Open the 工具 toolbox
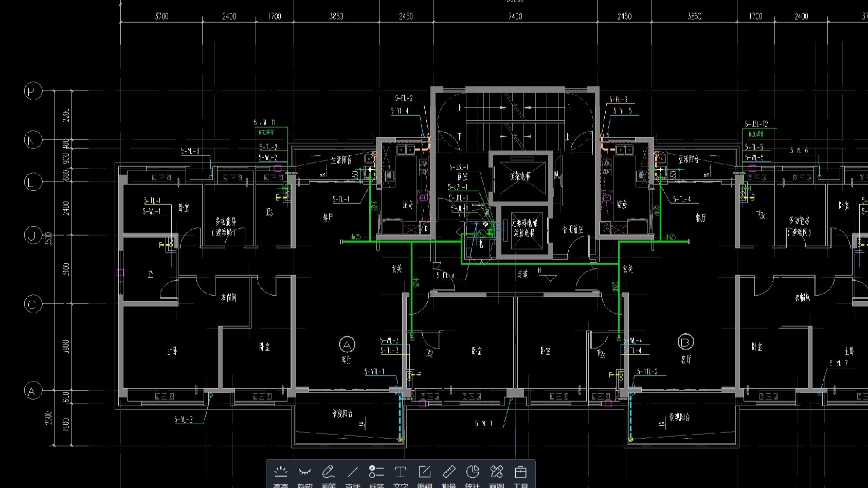This screenshot has height=488, width=868. (x=520, y=475)
